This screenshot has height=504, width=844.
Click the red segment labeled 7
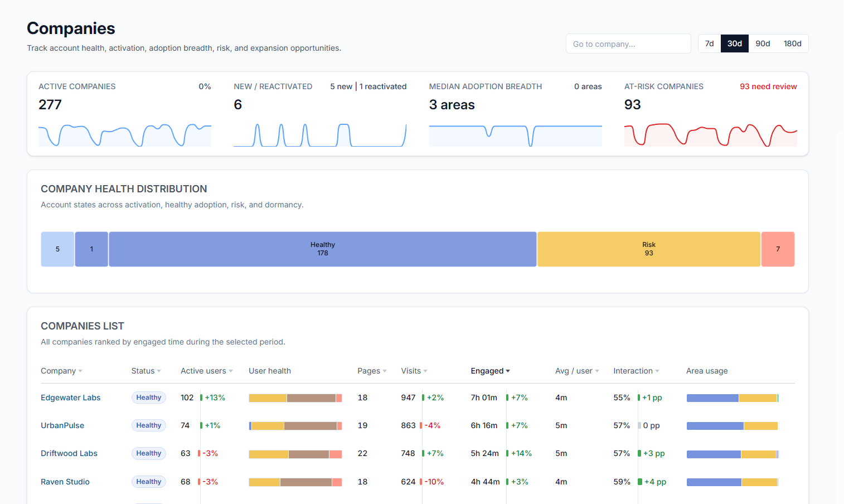point(778,249)
